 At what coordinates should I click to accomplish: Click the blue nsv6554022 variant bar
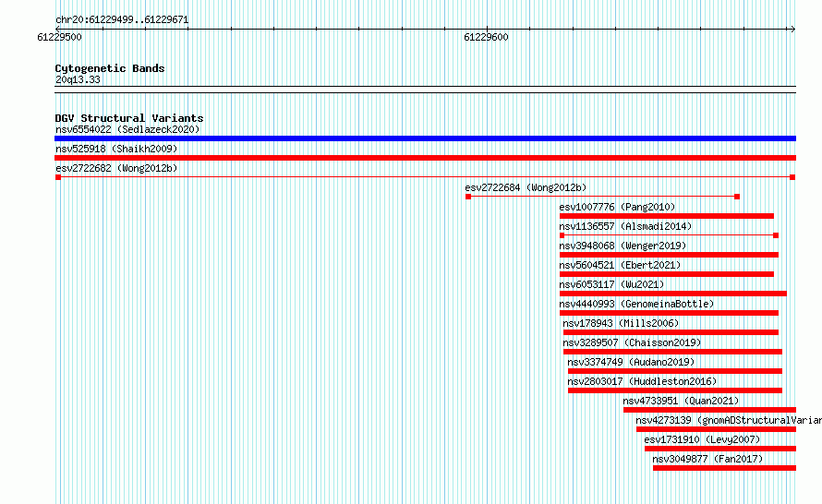pyautogui.click(x=425, y=138)
